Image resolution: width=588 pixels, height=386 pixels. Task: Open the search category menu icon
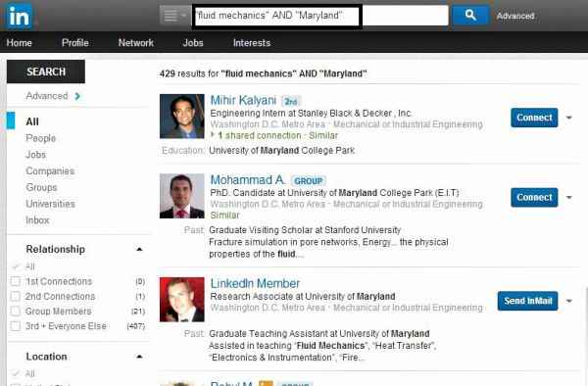pyautogui.click(x=174, y=16)
